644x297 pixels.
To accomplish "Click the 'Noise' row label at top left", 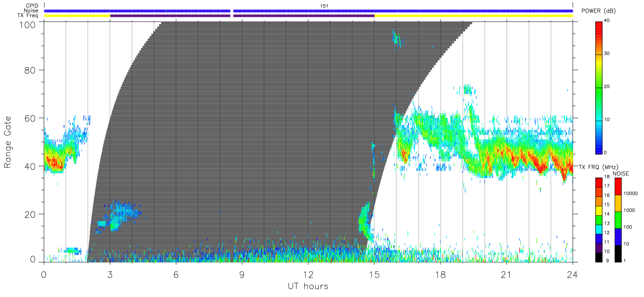I will pyautogui.click(x=31, y=10).
